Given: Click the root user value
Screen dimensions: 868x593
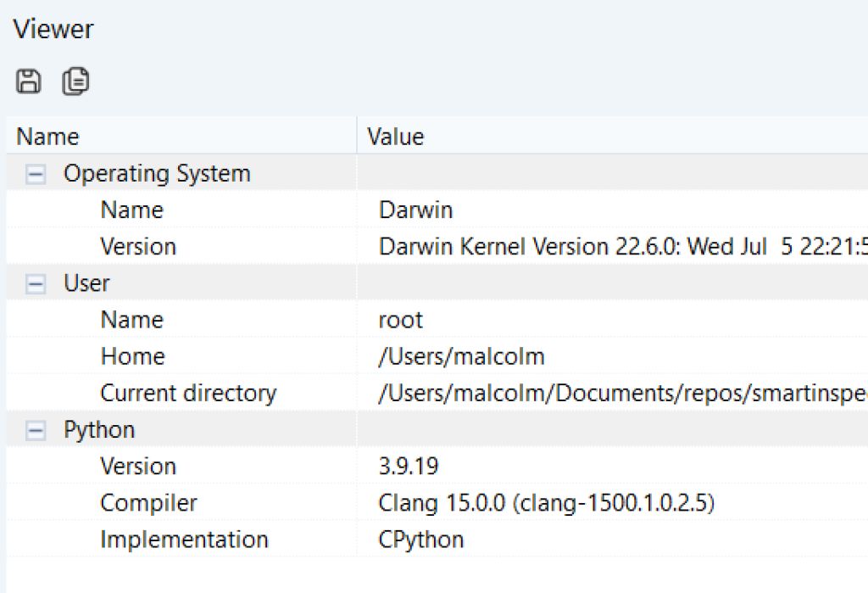Looking at the screenshot, I should point(401,320).
